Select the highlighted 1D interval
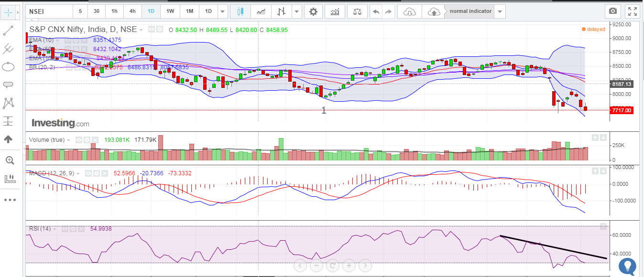This screenshot has height=277, width=644. coord(151,11)
